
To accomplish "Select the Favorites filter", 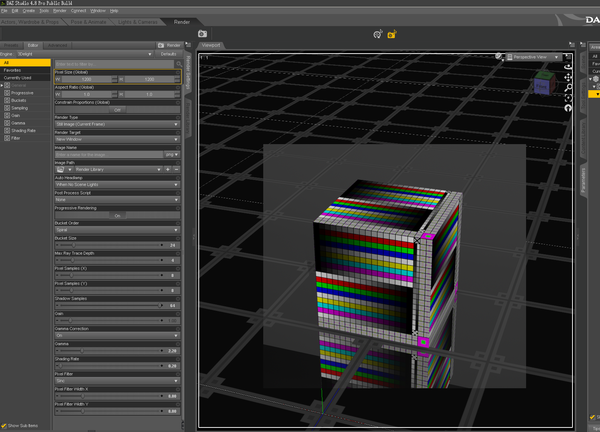I will (x=25, y=70).
